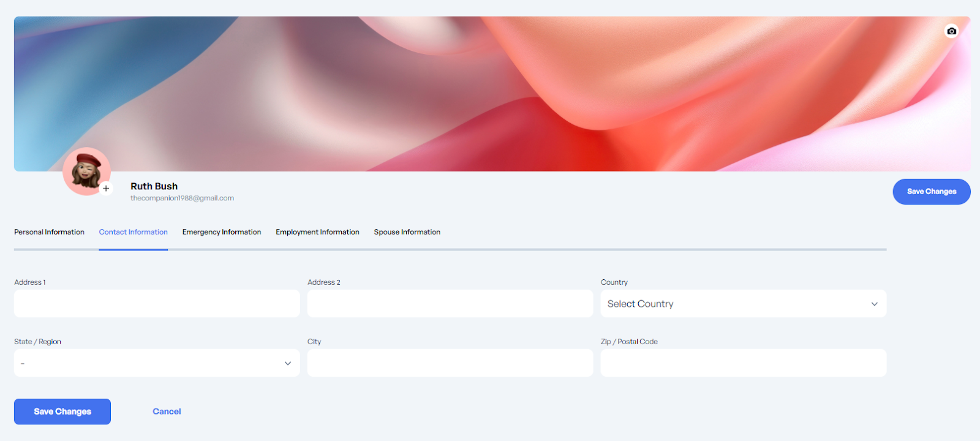Open the Emergency Information tab

pyautogui.click(x=222, y=232)
